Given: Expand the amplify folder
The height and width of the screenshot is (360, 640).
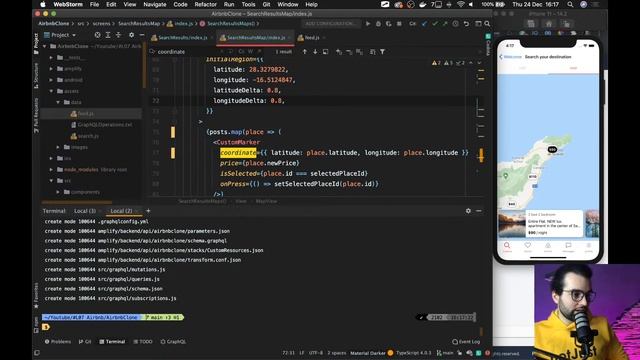Looking at the screenshot, I should click(51, 69).
